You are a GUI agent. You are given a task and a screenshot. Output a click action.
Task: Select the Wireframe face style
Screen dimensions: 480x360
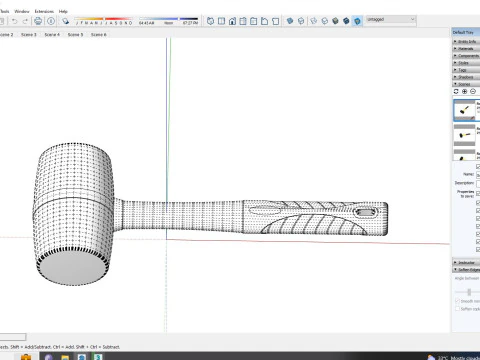pos(313,21)
